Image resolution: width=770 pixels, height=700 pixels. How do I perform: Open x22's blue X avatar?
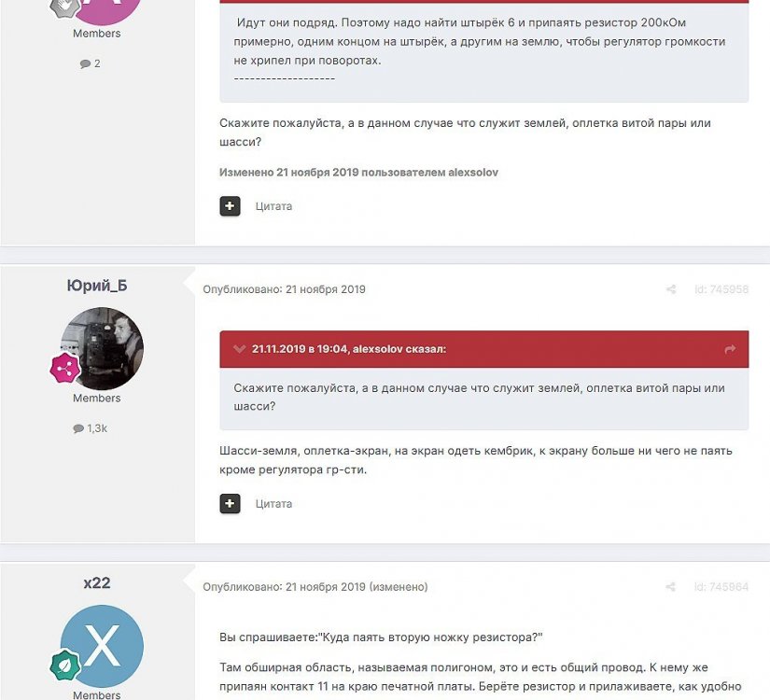point(102,646)
